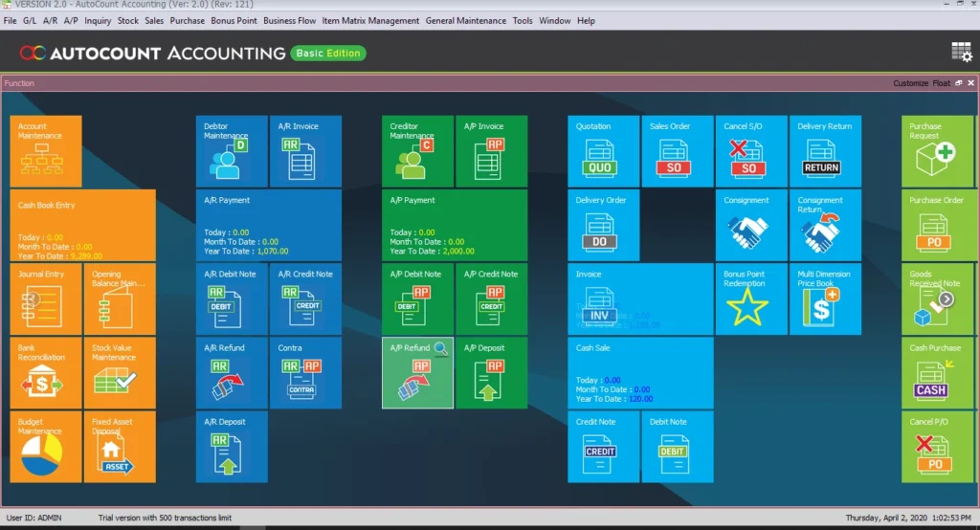The height and width of the screenshot is (530, 980).
Task: Open the Quotation tile
Action: click(x=604, y=151)
